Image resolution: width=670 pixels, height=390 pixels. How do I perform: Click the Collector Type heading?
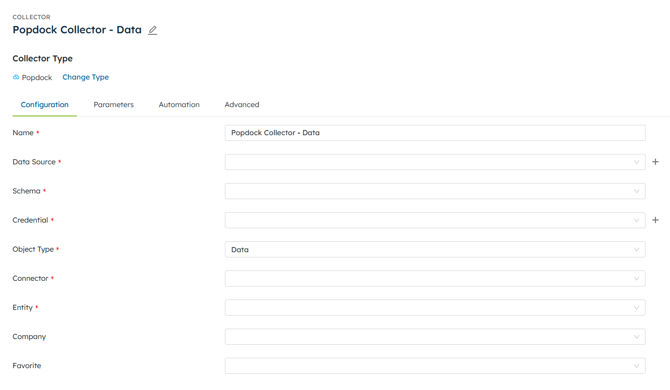pyautogui.click(x=42, y=59)
